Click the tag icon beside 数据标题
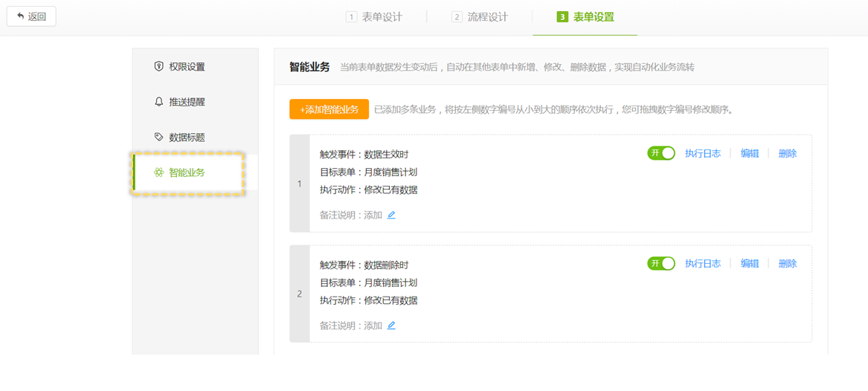 [x=159, y=138]
